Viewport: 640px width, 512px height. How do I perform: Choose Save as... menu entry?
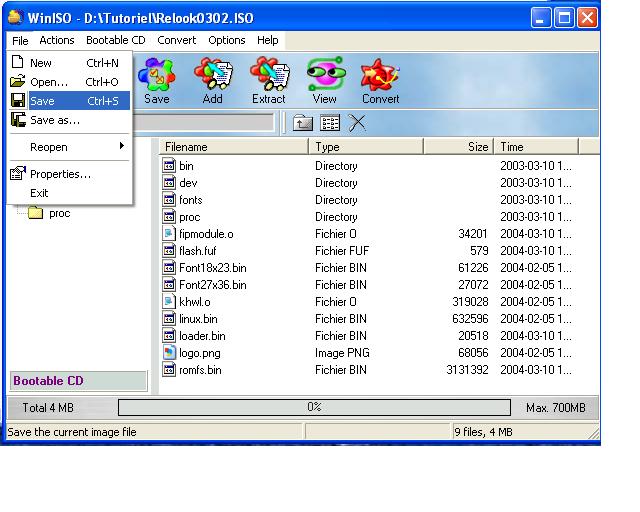tap(70, 120)
